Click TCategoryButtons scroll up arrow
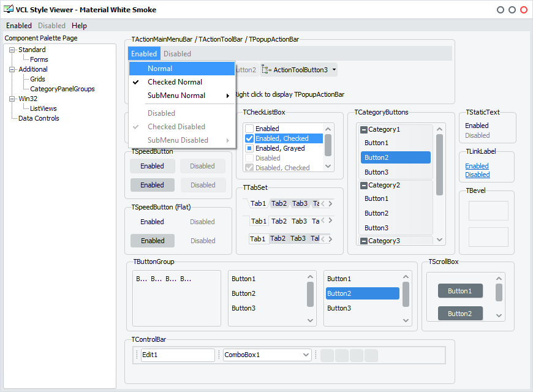Viewport: 533px width, 392px height. pyautogui.click(x=439, y=129)
